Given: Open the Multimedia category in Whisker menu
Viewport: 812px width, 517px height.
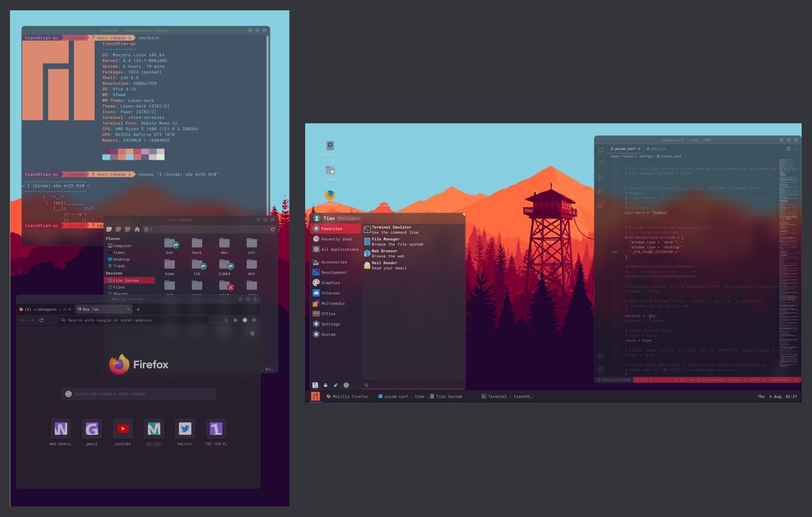Looking at the screenshot, I should tap(336, 303).
